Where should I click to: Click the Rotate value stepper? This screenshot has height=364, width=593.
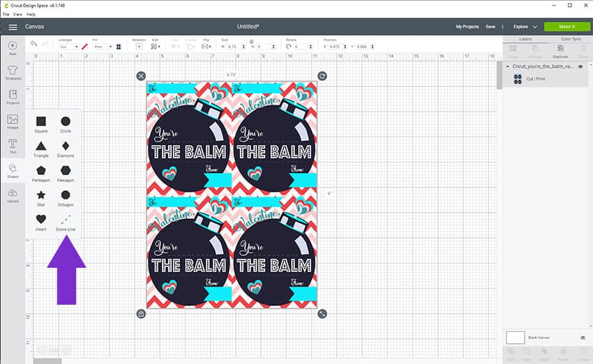[310, 47]
